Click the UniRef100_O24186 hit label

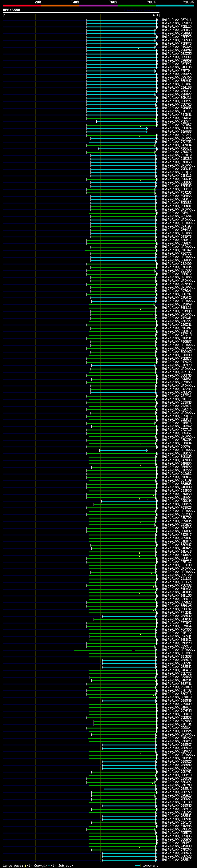click(176, 88)
